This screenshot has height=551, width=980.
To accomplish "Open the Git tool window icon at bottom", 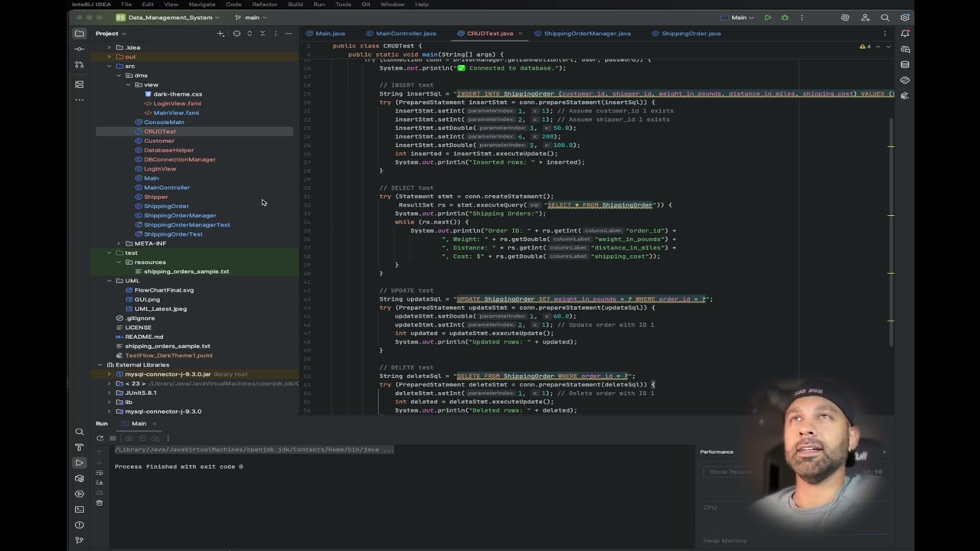I will coord(80,540).
